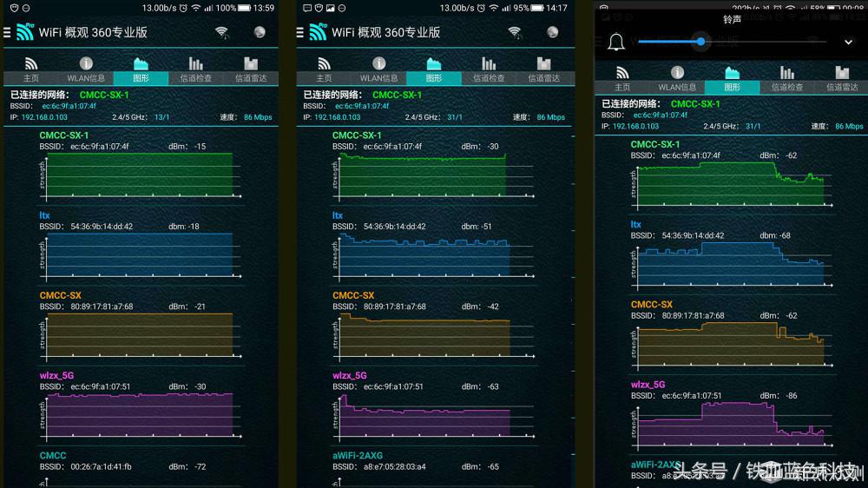This screenshot has height=488, width=868.
Task: Tap green CMCC-SX-1 graph in 13:59 screen
Action: pyautogui.click(x=140, y=175)
